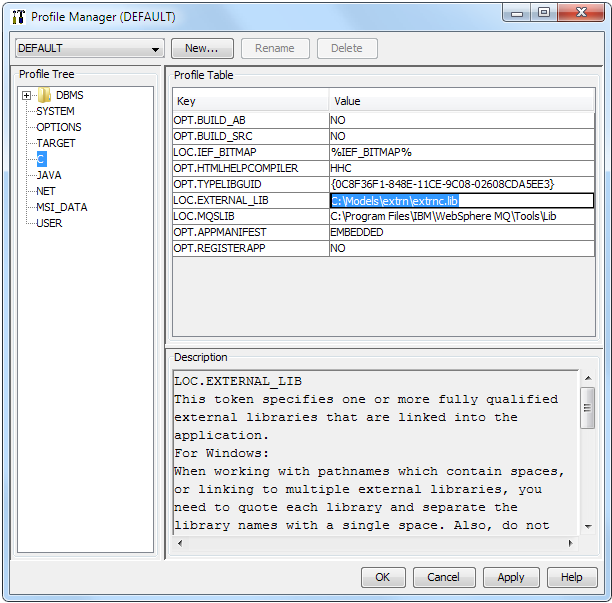Click the Value column header
This screenshot has height=603, width=612.
pyautogui.click(x=462, y=101)
